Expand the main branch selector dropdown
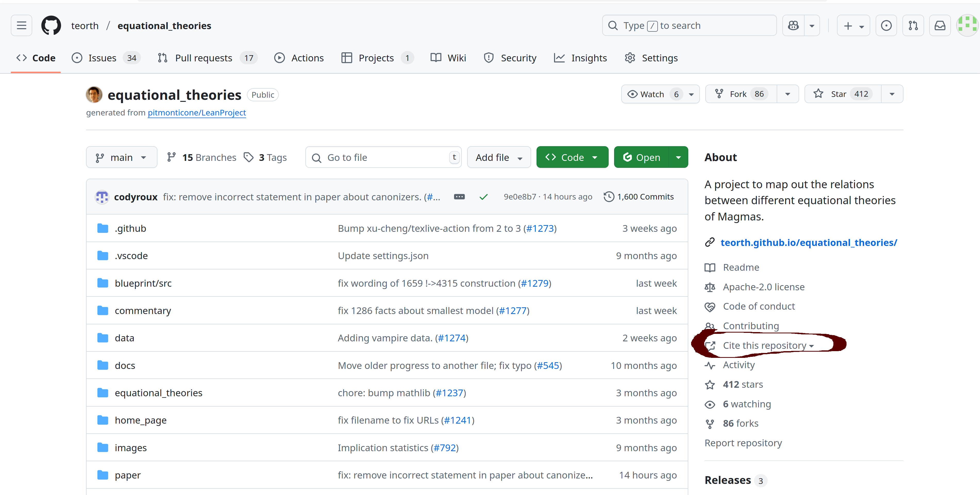This screenshot has height=495, width=980. coord(121,157)
